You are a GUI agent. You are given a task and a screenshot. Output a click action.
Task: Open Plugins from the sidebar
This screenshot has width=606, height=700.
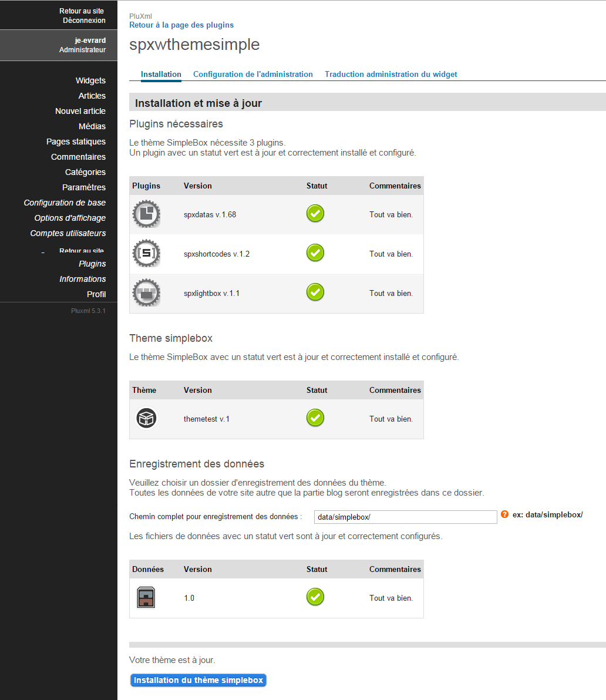coord(92,264)
